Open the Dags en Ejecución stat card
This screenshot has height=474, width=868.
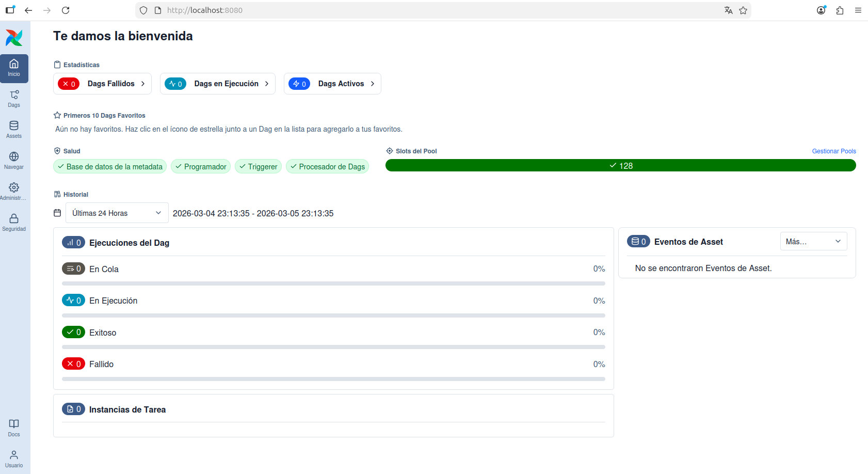coord(217,84)
